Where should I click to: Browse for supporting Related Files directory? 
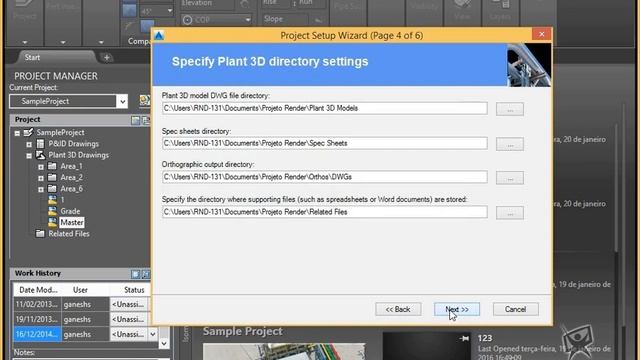coord(510,213)
